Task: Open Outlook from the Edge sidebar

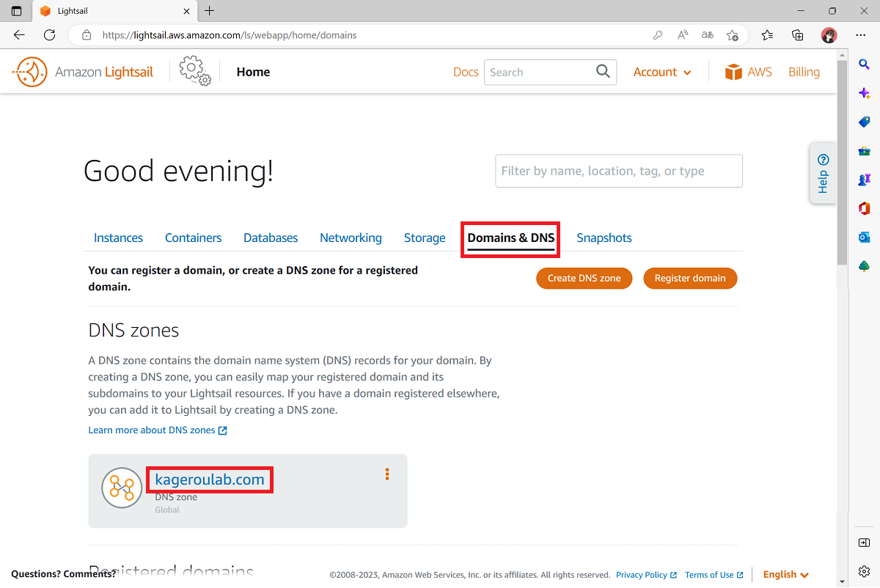Action: (x=863, y=237)
